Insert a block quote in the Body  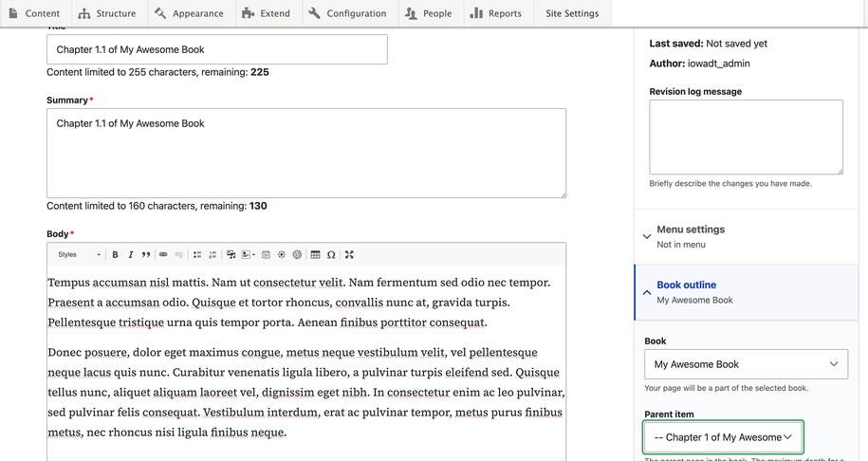tap(146, 254)
